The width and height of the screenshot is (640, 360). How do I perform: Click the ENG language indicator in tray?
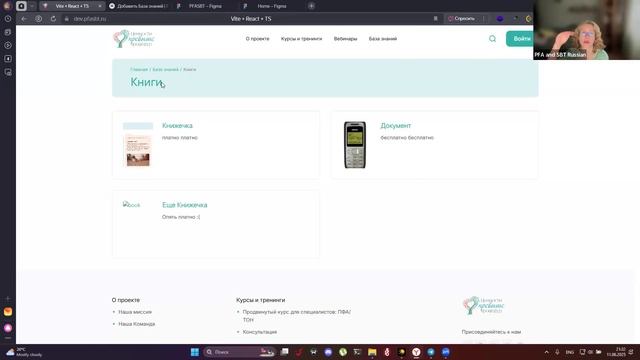tap(569, 352)
